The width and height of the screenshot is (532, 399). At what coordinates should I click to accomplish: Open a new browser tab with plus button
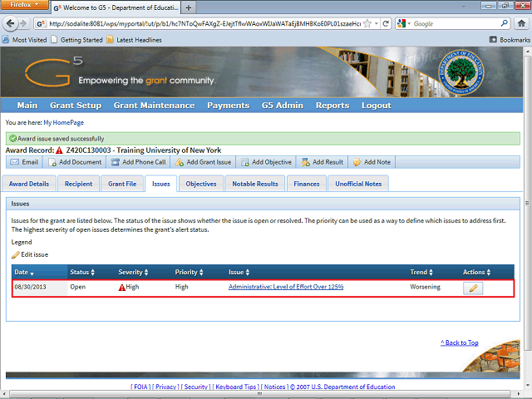pyautogui.click(x=189, y=7)
